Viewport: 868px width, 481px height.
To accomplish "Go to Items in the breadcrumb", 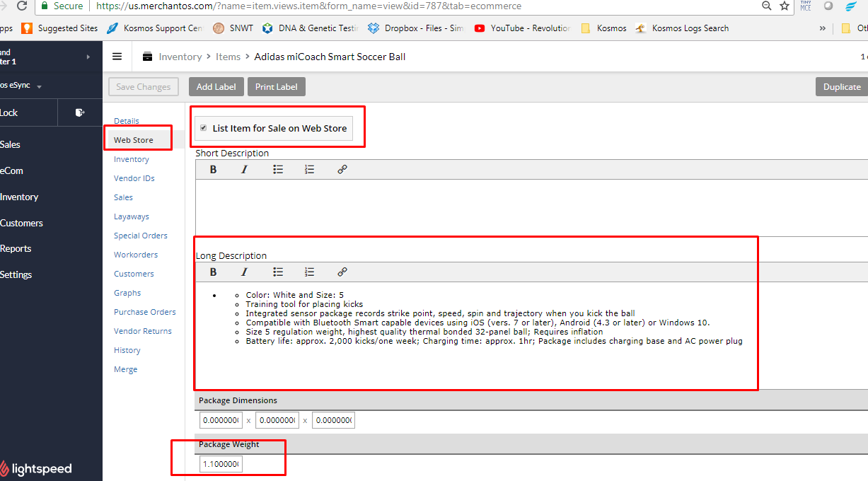I will tap(228, 57).
